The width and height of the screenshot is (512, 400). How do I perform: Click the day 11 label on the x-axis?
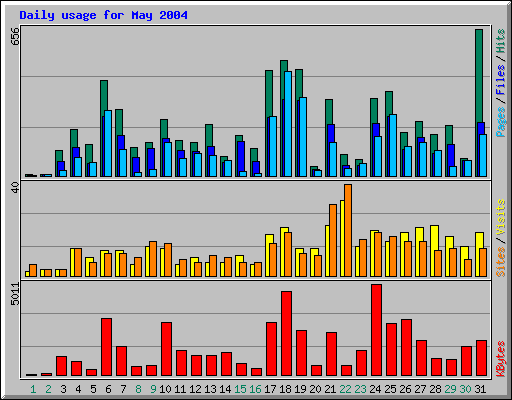click(180, 389)
